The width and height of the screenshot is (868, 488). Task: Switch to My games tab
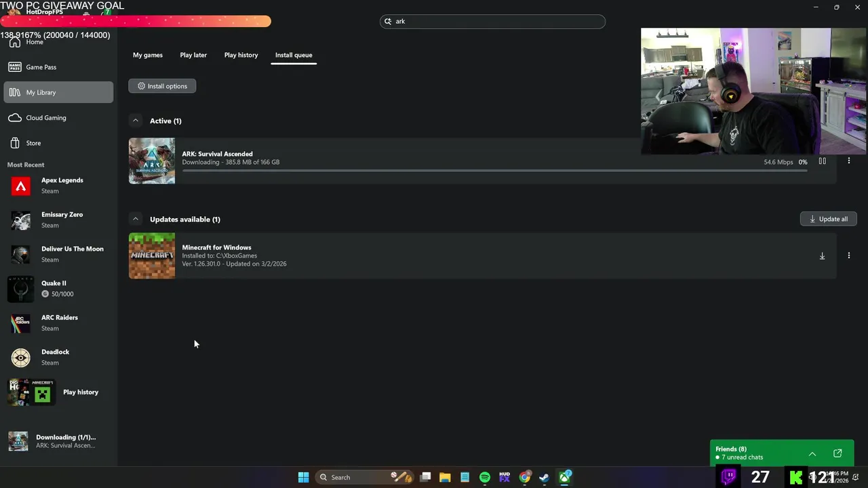pos(148,55)
